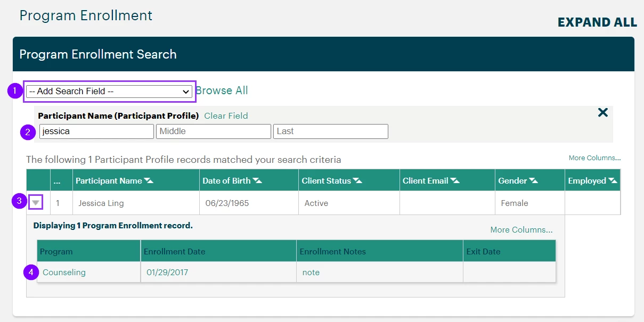
Task: Click the Program Enrollment Search panel header
Action: 323,54
